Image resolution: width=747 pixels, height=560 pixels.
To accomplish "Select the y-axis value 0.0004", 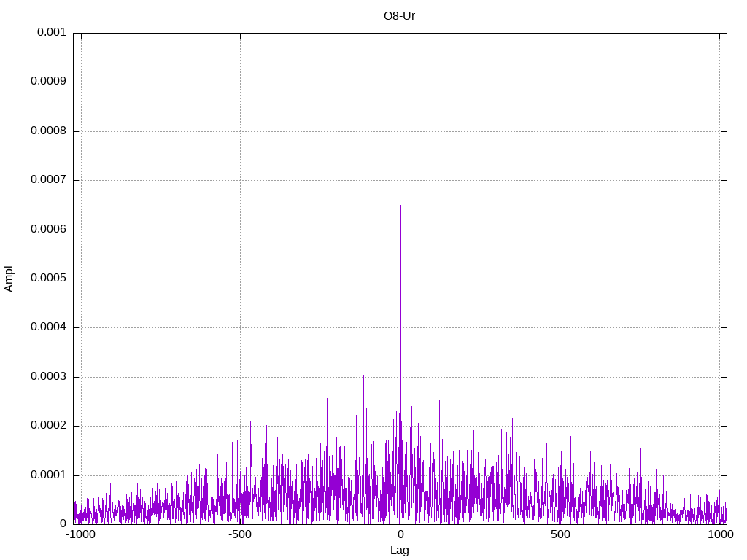I will coord(48,327).
